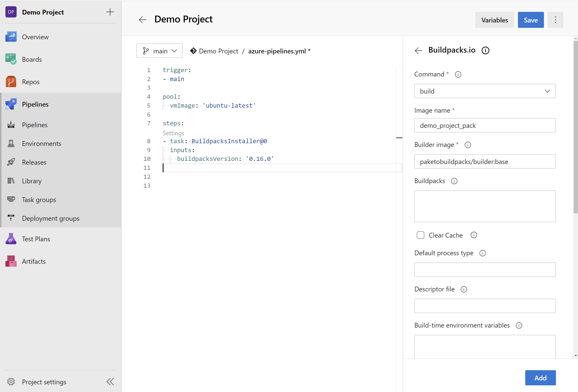
Task: Open the Repos sidebar icon
Action: pos(11,82)
